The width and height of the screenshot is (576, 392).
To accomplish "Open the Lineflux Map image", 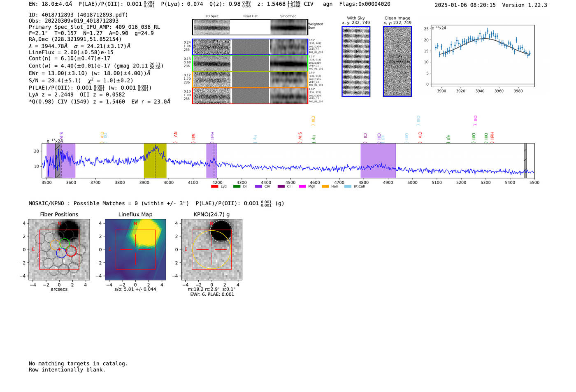I will [x=135, y=250].
